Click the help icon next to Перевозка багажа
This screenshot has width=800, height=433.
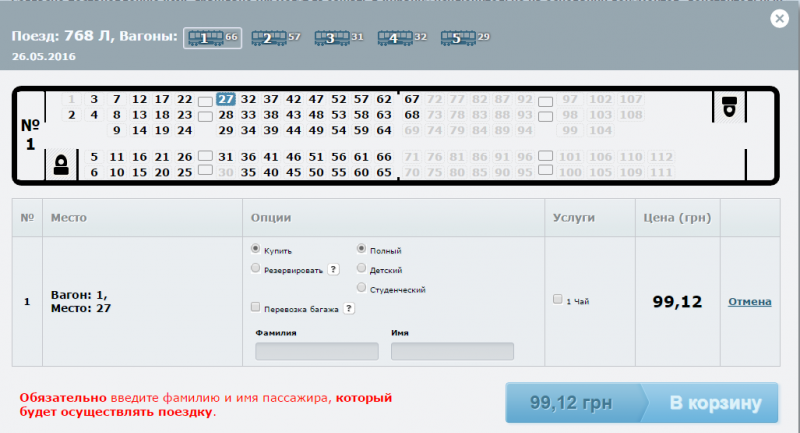[349, 309]
